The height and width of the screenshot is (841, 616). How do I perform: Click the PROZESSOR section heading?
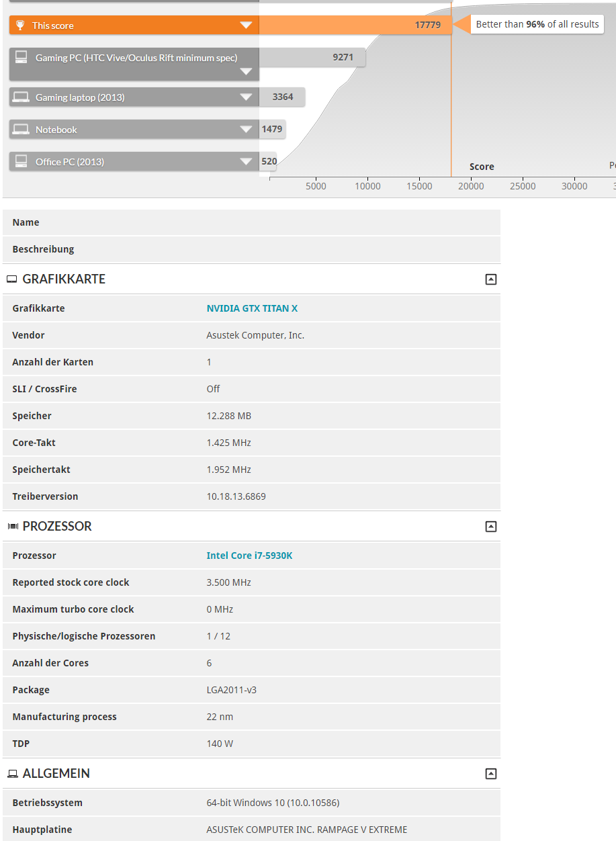pyautogui.click(x=57, y=527)
